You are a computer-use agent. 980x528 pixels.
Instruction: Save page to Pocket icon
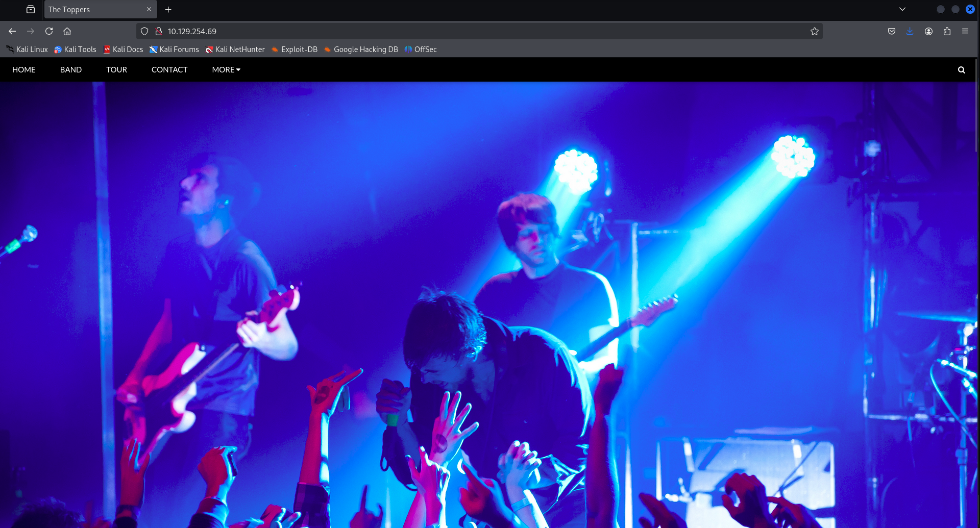pos(891,31)
